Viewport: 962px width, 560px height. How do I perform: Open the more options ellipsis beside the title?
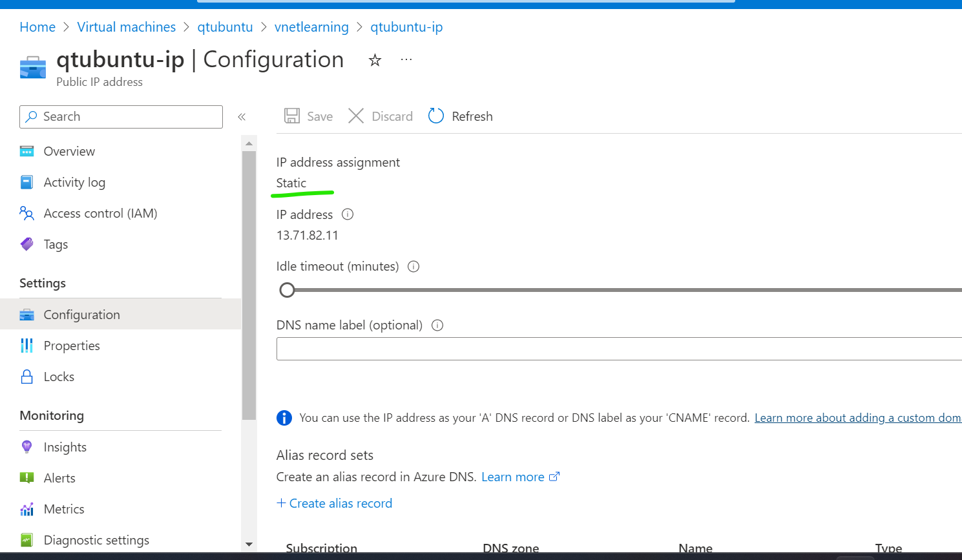[x=406, y=59]
